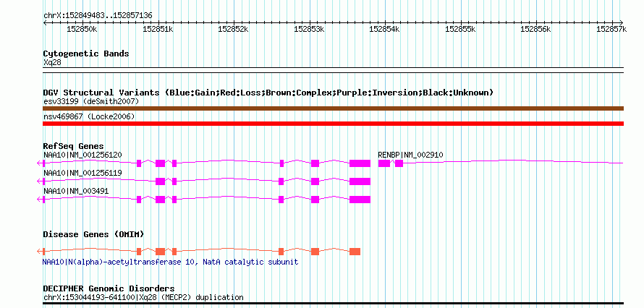Screen dimensions: 644x308
Task: Click the strand arrow of NAA10 NM_001256119
Action: click(x=41, y=181)
